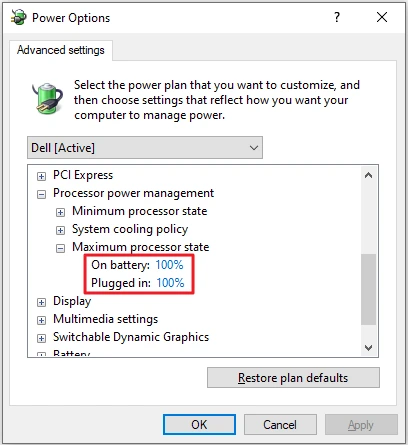Click Restore plan defaults button
Viewport: 408px width, 445px height.
[x=293, y=378]
